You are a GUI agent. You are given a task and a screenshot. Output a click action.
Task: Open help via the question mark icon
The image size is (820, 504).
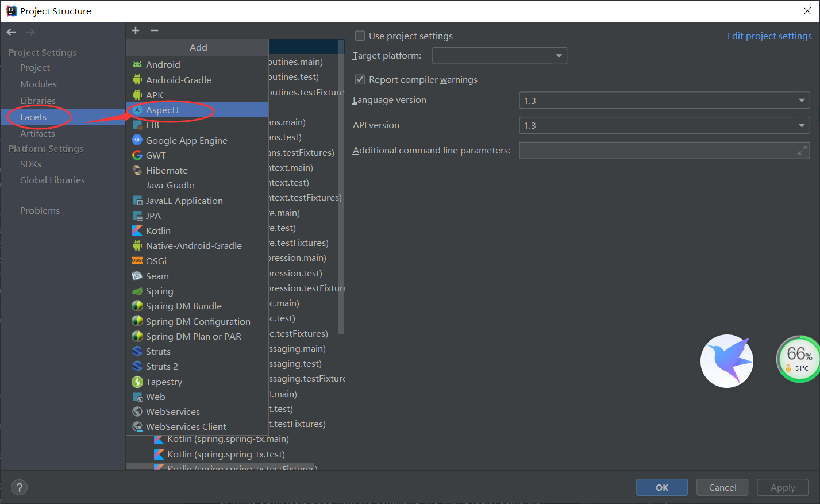[19, 487]
